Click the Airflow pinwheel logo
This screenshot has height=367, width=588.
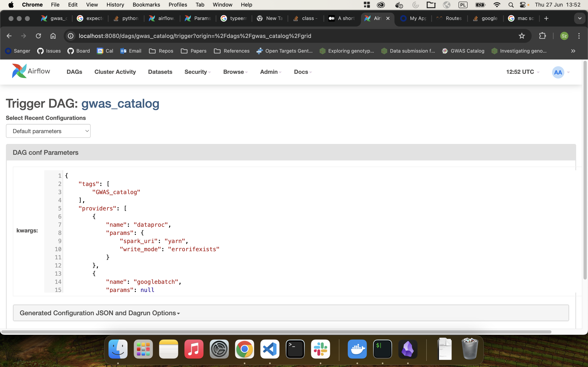click(19, 71)
